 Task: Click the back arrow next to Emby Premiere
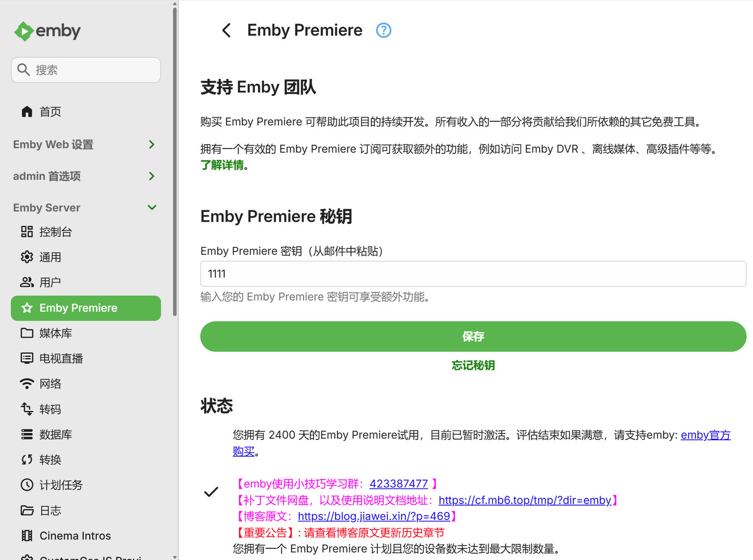pos(226,30)
